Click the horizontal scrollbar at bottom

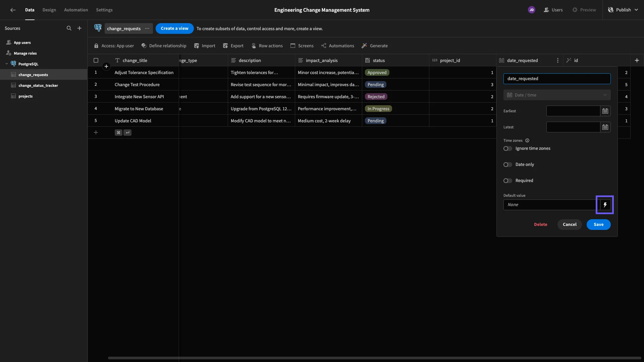coord(374,358)
